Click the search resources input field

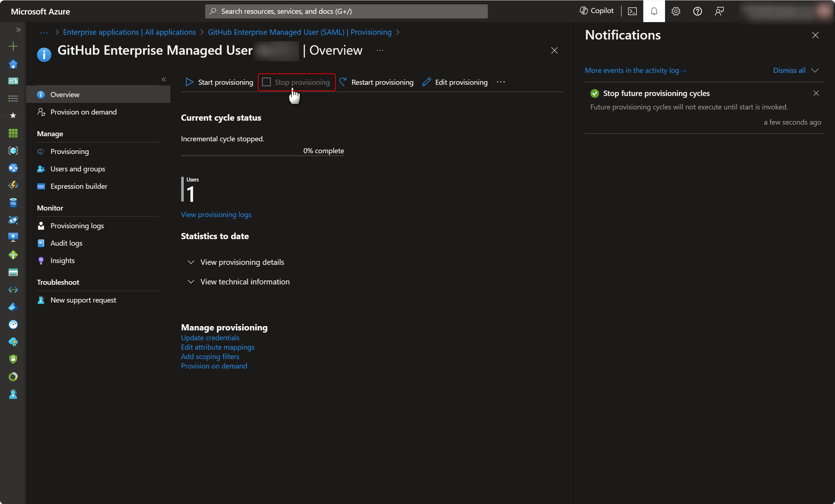click(x=346, y=11)
